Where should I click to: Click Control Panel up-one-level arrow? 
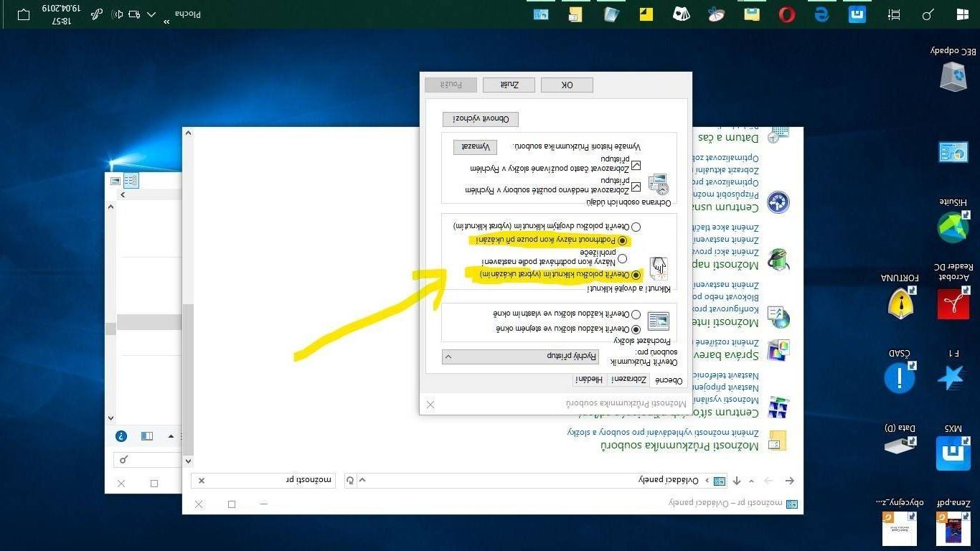(x=738, y=481)
